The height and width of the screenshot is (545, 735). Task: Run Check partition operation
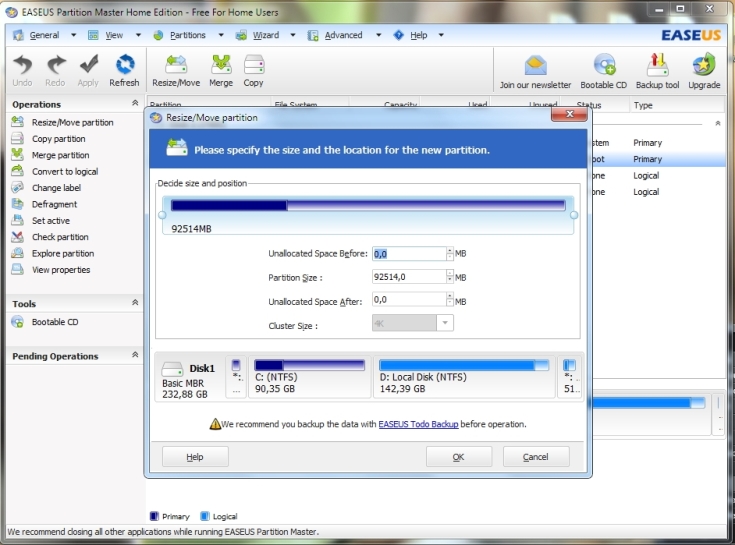[x=60, y=237]
